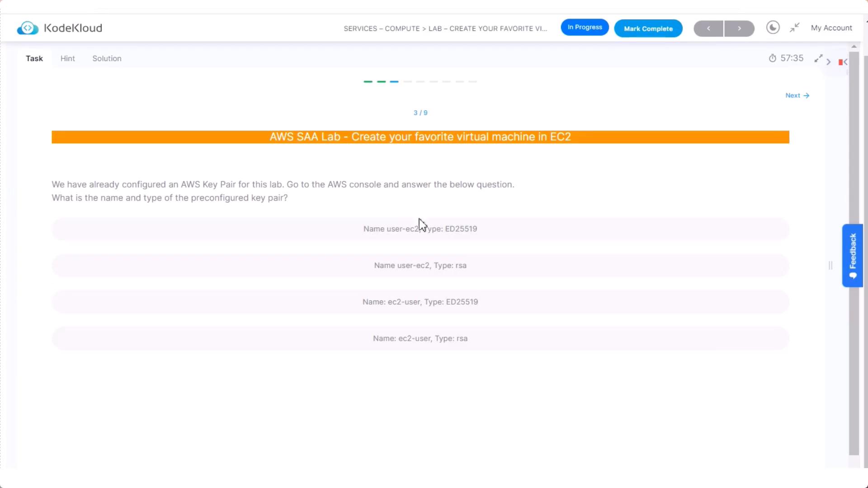Click the Mark Complete button
This screenshot has height=488, width=868.
point(648,28)
